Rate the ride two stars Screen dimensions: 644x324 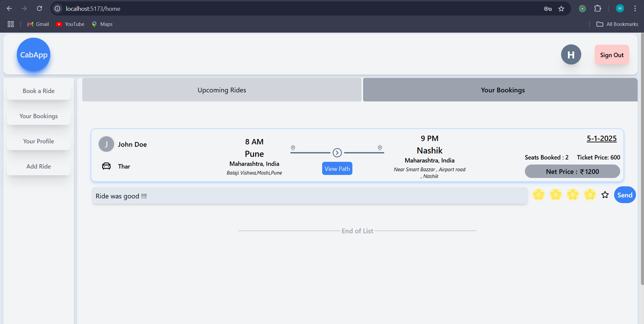(555, 194)
